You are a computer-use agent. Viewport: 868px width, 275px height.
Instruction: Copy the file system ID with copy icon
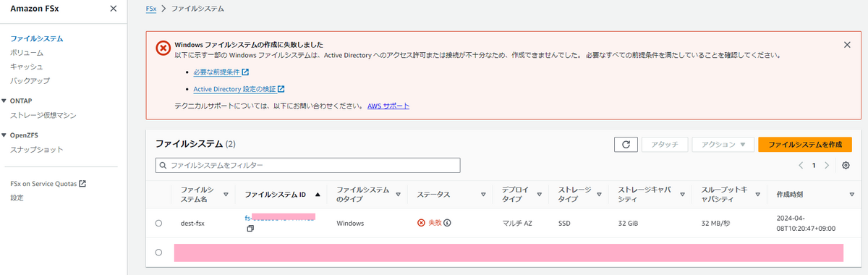tap(250, 228)
